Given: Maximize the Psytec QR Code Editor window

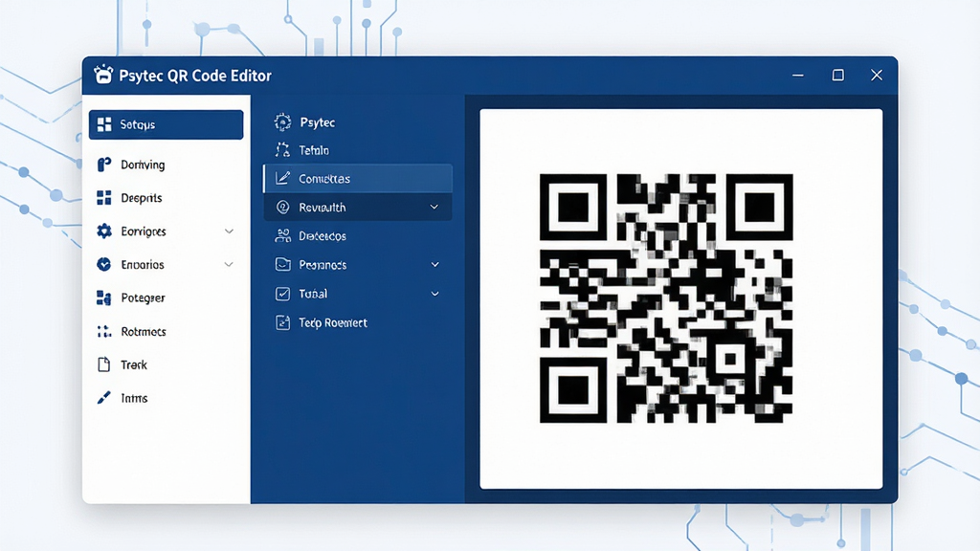Looking at the screenshot, I should tap(838, 75).
